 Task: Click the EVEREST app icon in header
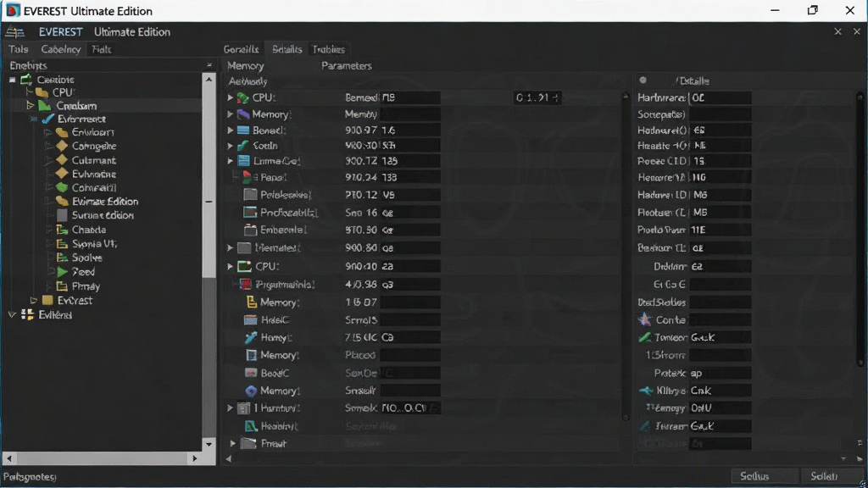14,32
